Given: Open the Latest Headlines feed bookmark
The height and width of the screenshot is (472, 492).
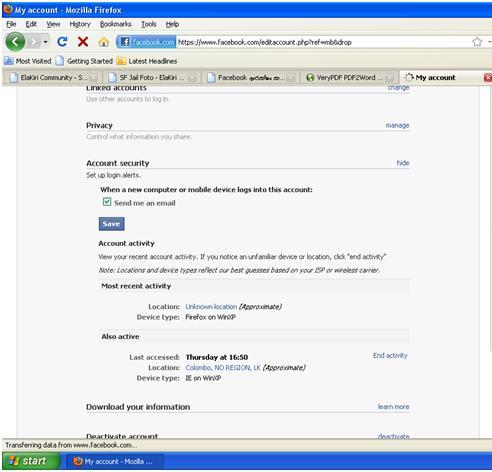Looking at the screenshot, I should tap(147, 61).
